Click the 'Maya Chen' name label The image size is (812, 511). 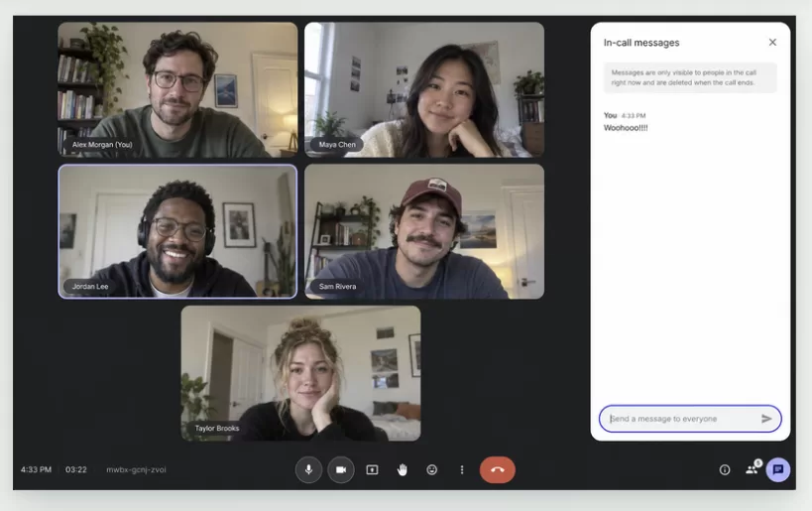coord(337,145)
